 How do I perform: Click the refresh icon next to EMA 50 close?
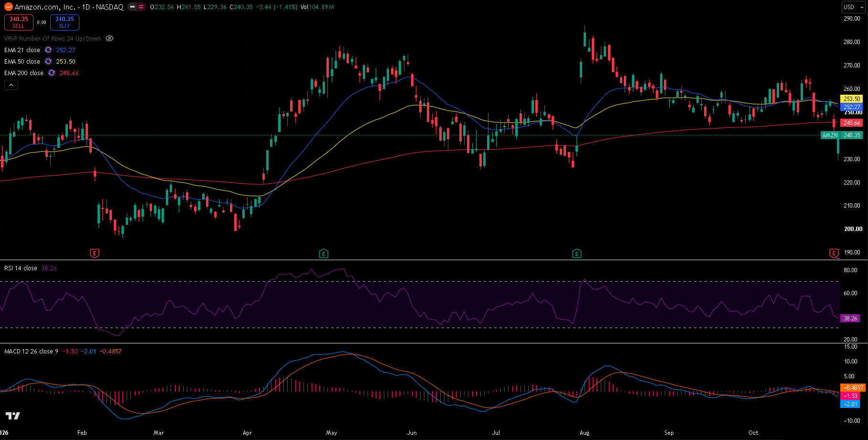(48, 62)
